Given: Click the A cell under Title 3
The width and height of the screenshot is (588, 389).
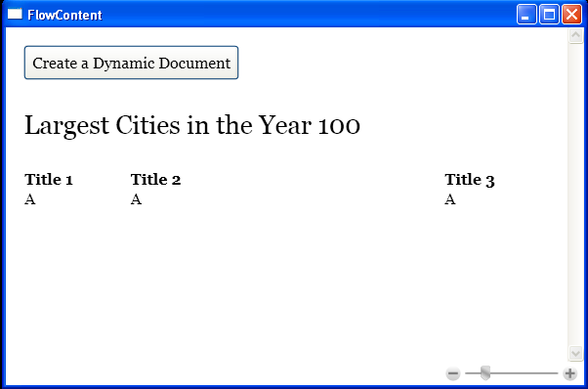Looking at the screenshot, I should 450,199.
